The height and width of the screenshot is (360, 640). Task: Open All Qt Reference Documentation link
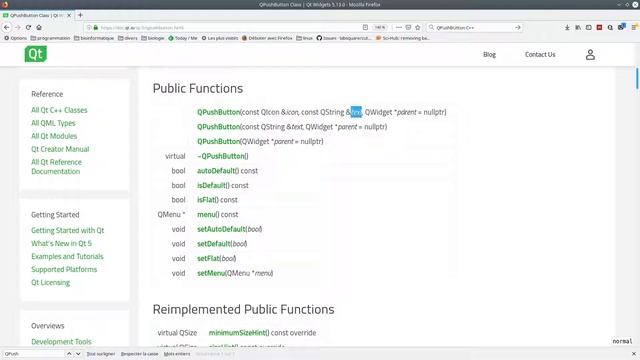pyautogui.click(x=56, y=167)
